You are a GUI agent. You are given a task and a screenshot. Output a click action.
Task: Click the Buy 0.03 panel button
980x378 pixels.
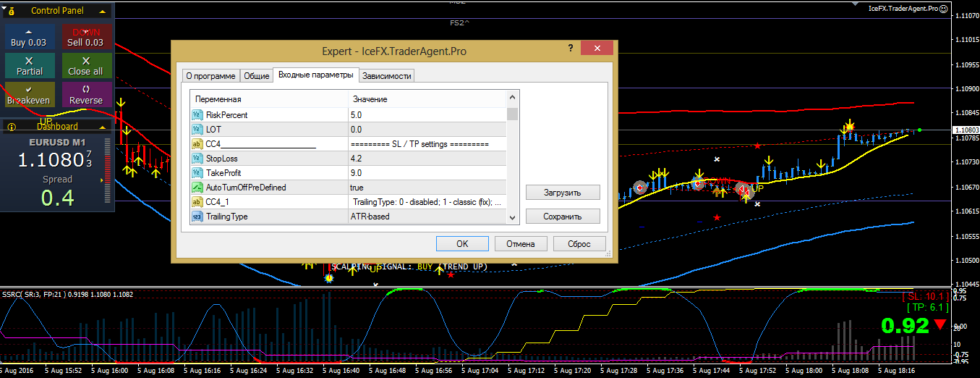pos(28,37)
